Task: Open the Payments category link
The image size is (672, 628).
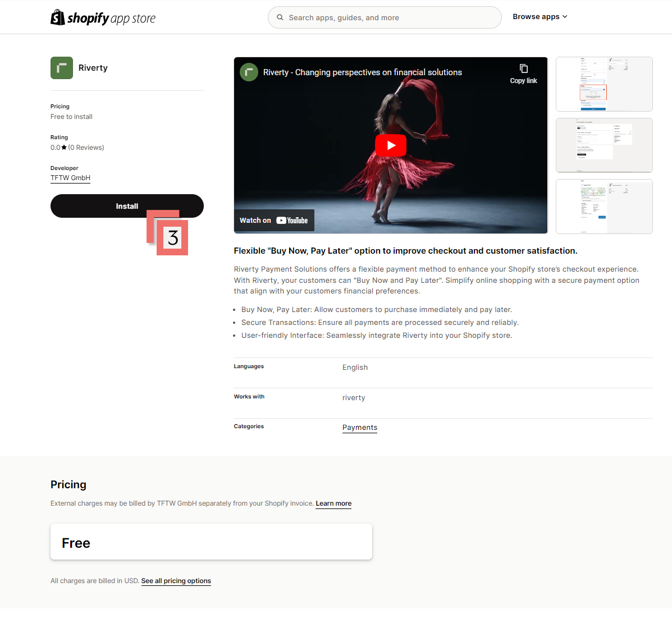Action: tap(359, 428)
